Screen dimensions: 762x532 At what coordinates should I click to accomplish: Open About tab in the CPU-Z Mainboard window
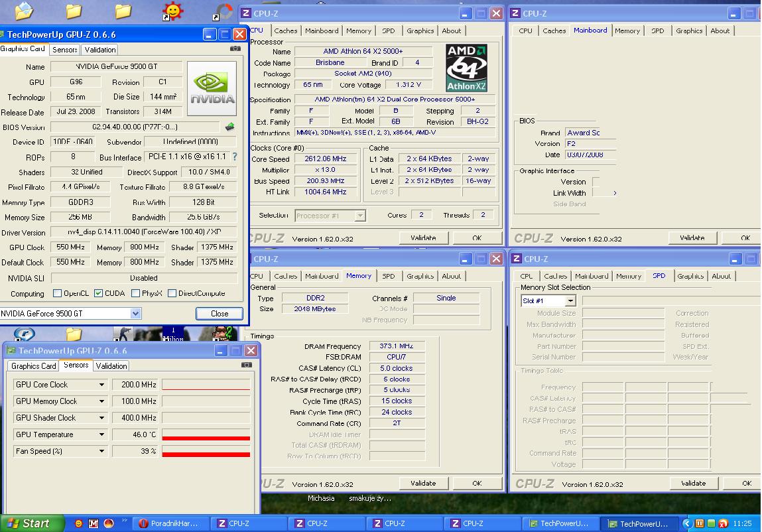[x=720, y=31]
